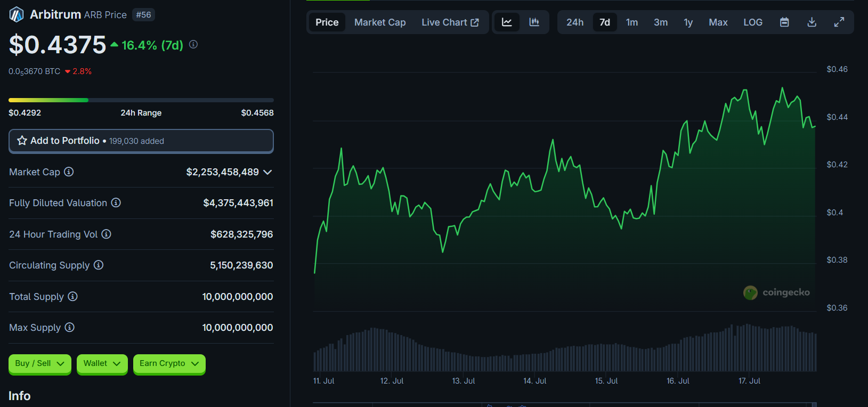Click the 16. Jul date label on chart axis
868x407 pixels.
(x=678, y=381)
